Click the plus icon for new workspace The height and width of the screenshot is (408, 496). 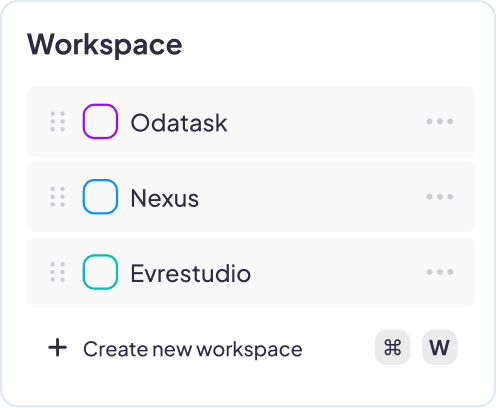tap(58, 348)
